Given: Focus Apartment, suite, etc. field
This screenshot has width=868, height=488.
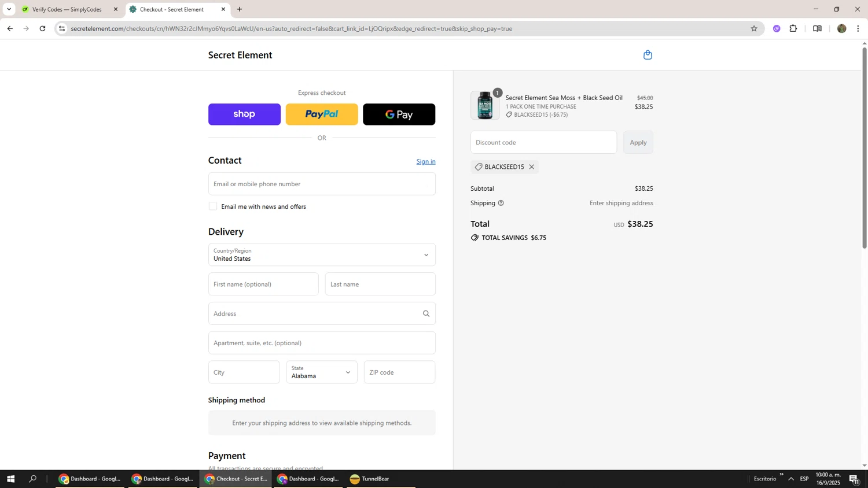Looking at the screenshot, I should point(322,343).
